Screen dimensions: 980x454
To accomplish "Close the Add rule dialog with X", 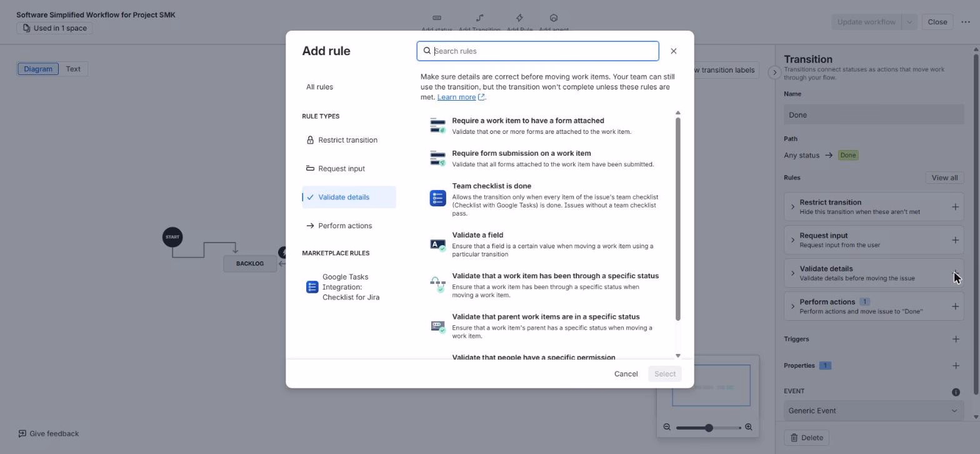I will point(673,51).
